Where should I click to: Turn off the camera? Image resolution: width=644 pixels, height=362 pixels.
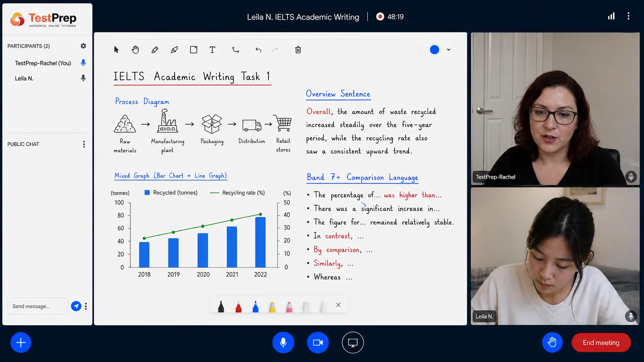click(317, 343)
